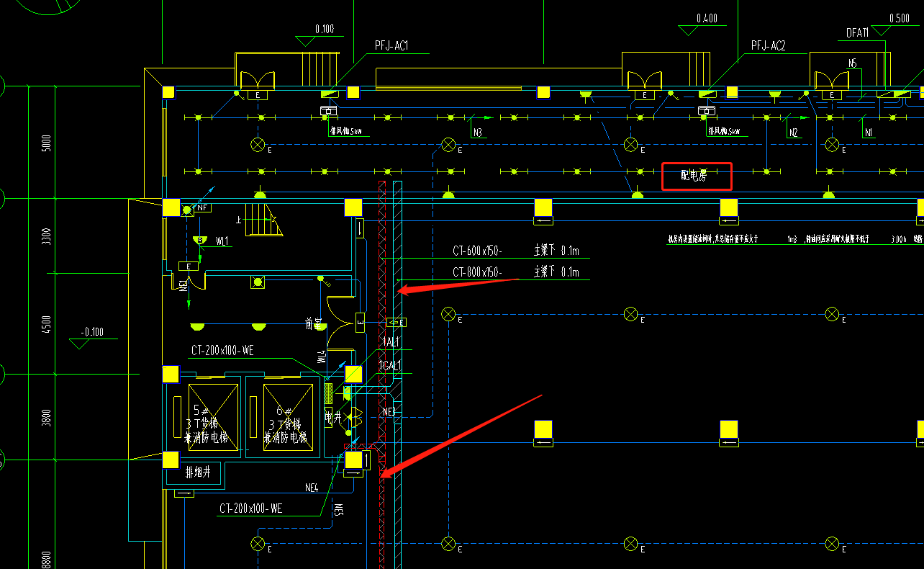Pick the 5000 dimension value
The height and width of the screenshot is (569, 924).
(45, 143)
